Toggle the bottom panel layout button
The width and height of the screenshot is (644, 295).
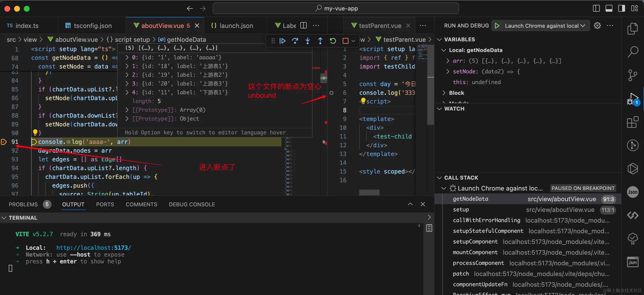coord(609,9)
